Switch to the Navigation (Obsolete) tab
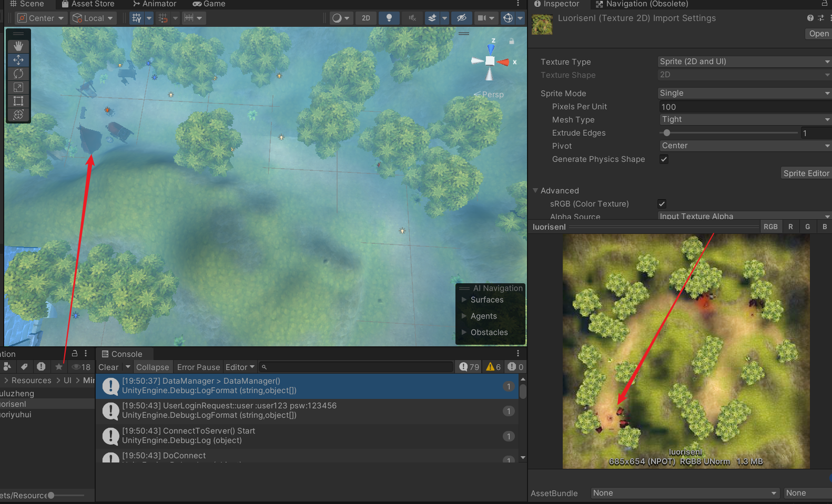Image resolution: width=832 pixels, height=504 pixels. click(x=642, y=4)
